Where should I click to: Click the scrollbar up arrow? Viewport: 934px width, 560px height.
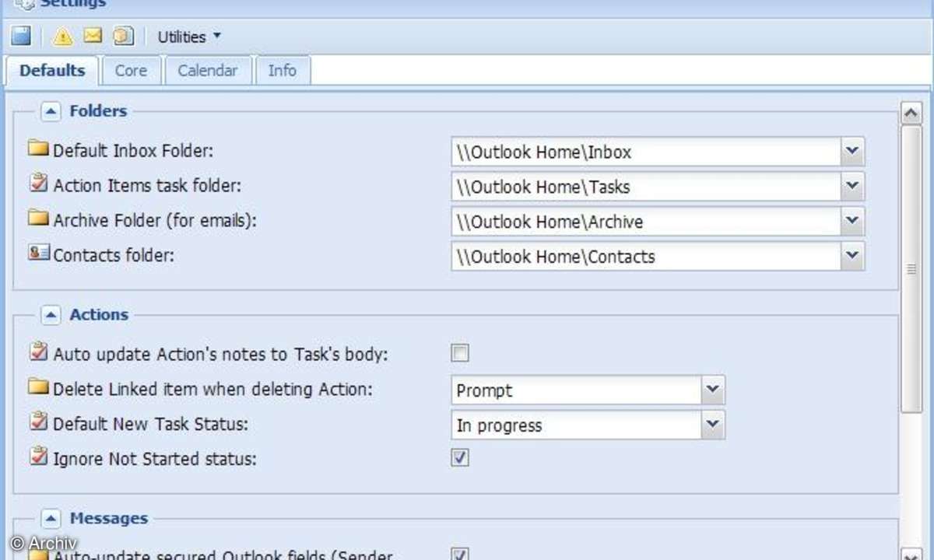911,113
